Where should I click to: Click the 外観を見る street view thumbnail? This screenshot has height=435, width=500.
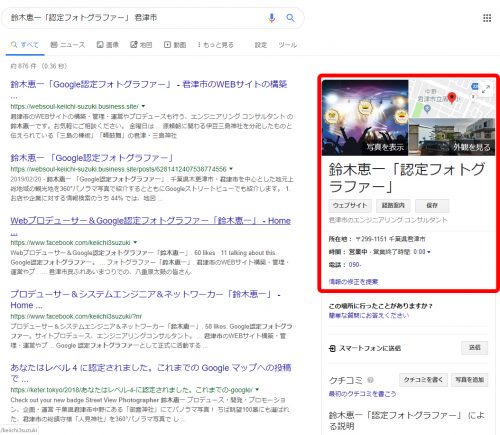[452, 137]
